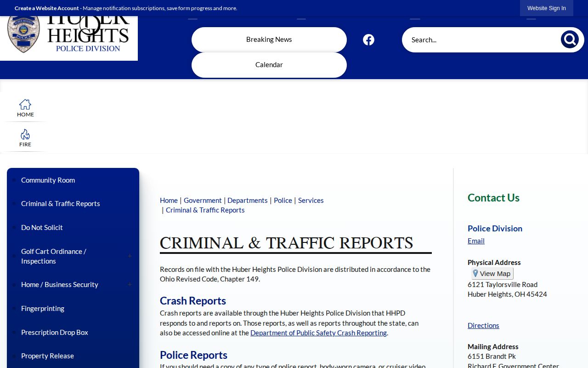Select Criminal & Traffic Reports in the sidebar
Image resolution: width=588 pixels, height=368 pixels.
(x=60, y=203)
